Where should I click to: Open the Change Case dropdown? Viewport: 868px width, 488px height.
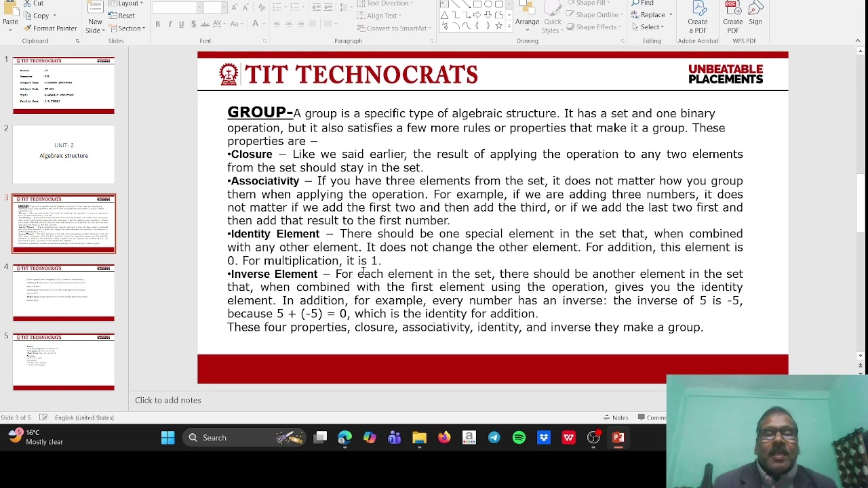click(237, 24)
